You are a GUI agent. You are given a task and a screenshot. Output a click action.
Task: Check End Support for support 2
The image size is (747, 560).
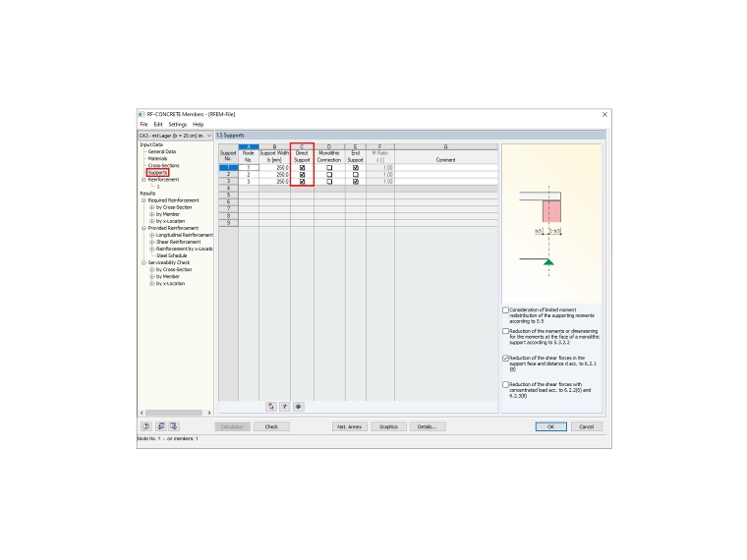(x=356, y=175)
